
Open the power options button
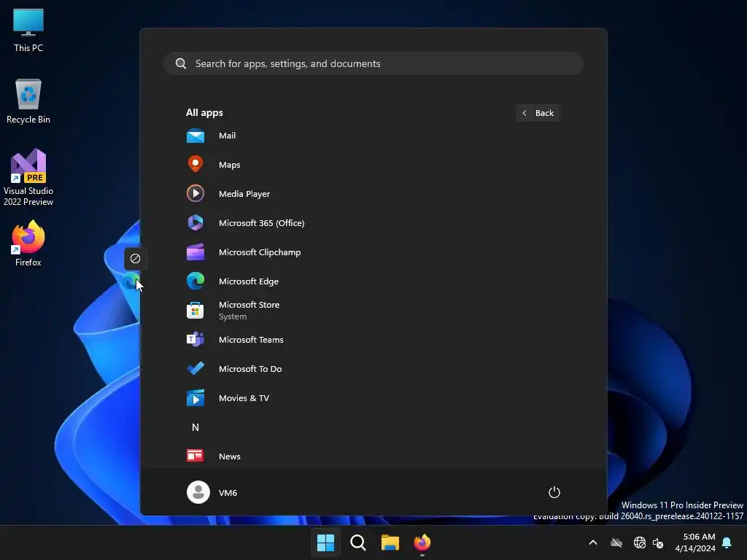pyautogui.click(x=554, y=492)
